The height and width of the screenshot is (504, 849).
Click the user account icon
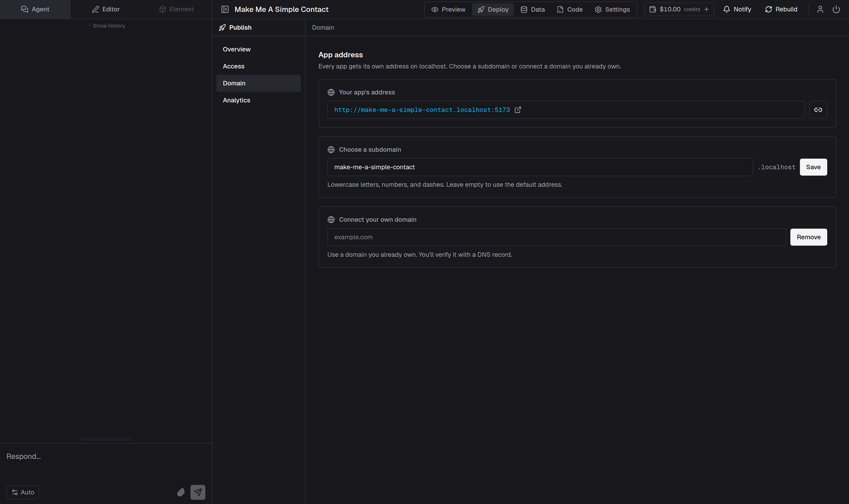coord(820,9)
